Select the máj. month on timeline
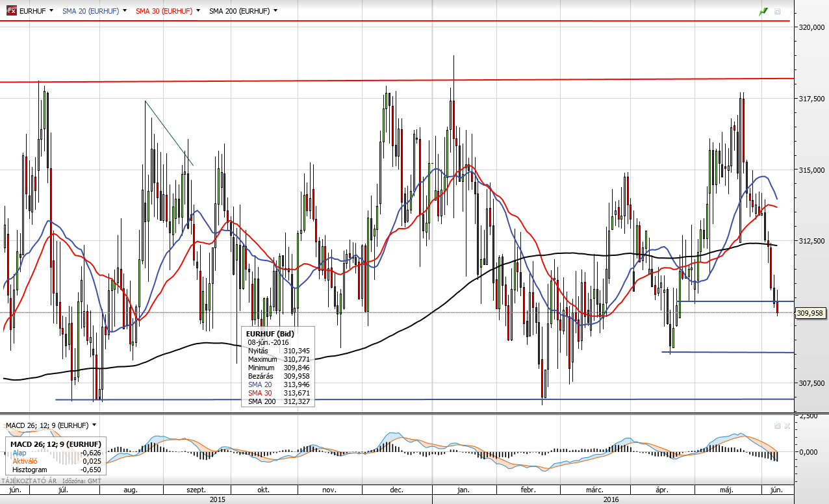 click(730, 490)
